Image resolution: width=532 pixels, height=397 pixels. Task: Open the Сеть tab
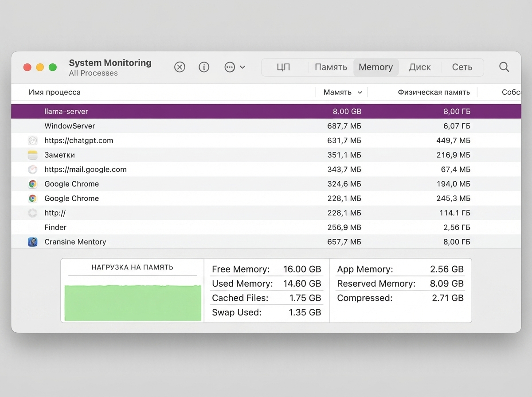click(x=462, y=67)
